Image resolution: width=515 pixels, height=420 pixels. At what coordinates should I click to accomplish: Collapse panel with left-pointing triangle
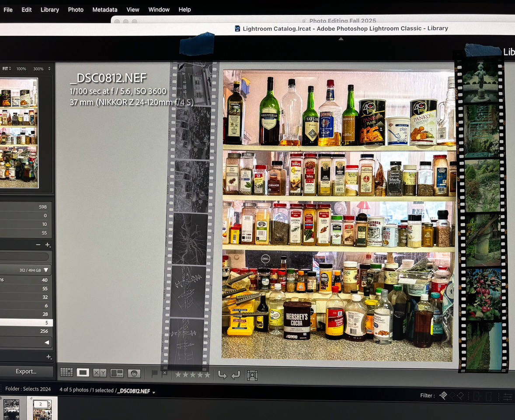pos(47,342)
